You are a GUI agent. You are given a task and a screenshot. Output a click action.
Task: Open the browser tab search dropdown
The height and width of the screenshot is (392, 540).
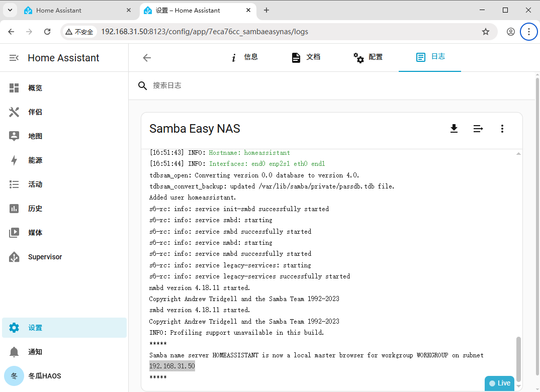[10, 11]
